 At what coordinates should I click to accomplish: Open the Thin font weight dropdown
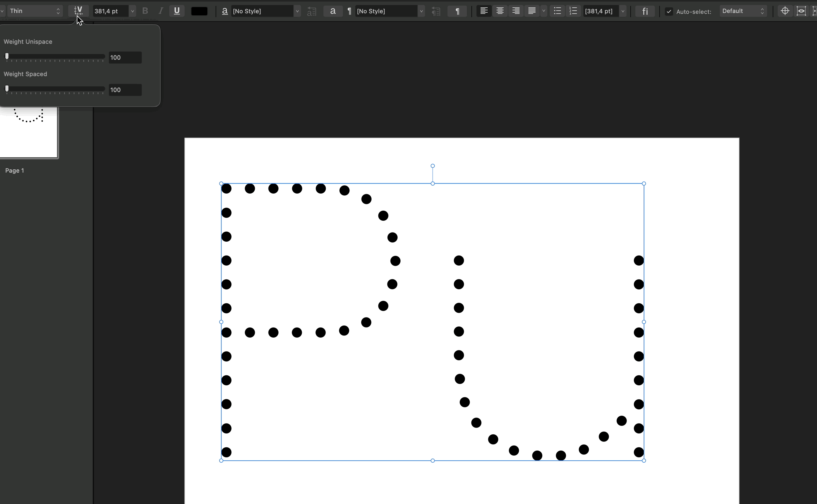tap(35, 11)
